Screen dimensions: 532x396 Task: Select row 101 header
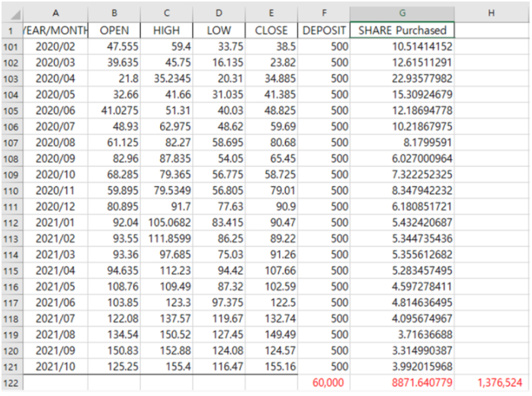point(11,46)
